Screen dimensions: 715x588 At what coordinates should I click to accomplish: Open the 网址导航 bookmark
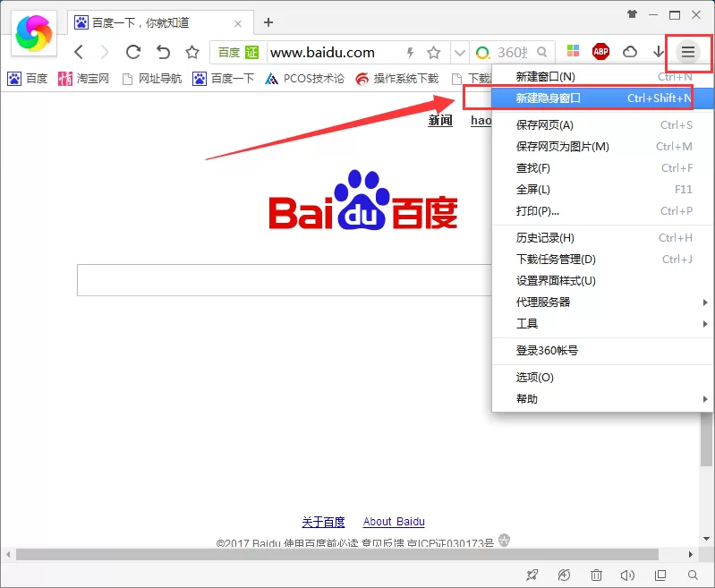tap(152, 79)
